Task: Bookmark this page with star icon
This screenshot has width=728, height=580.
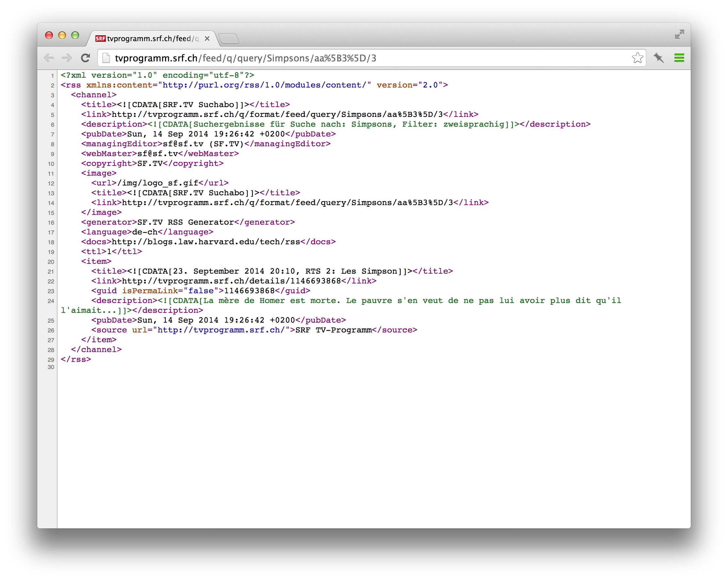Action: point(637,58)
